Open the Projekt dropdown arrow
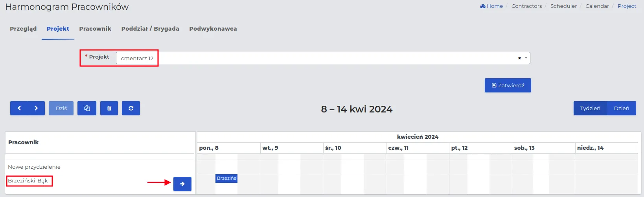The width and height of the screenshot is (644, 197). tap(526, 58)
